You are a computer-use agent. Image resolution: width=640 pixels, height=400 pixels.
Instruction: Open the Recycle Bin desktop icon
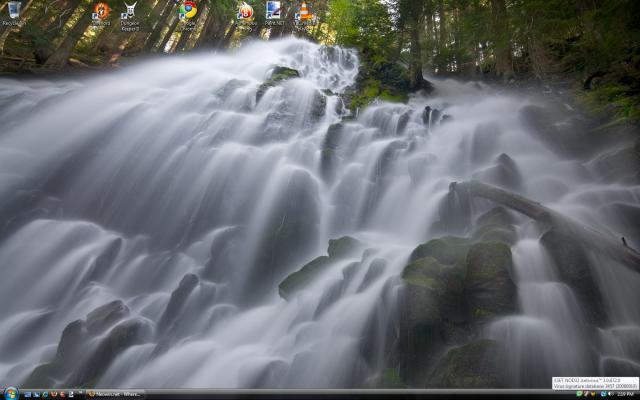[x=14, y=14]
